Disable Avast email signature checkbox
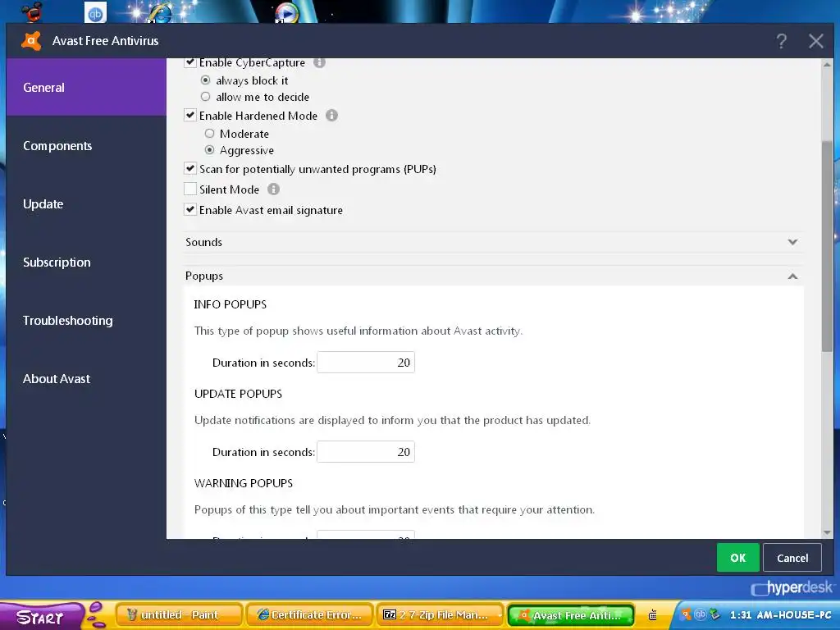This screenshot has width=840, height=630. pos(190,210)
